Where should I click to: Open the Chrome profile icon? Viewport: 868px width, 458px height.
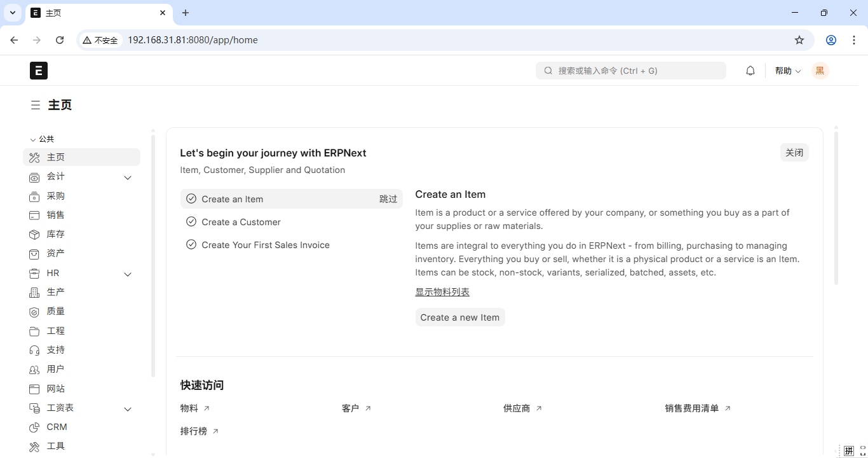point(831,40)
